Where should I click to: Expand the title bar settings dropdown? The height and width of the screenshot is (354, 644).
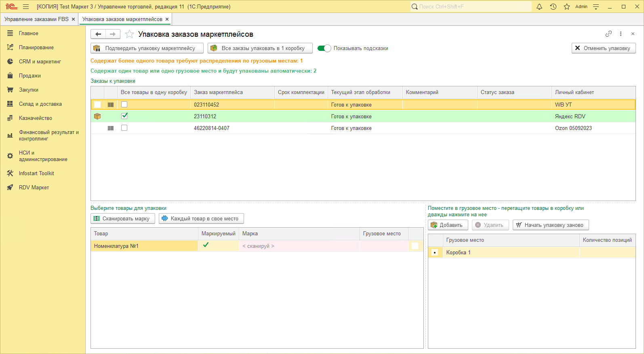coord(596,6)
